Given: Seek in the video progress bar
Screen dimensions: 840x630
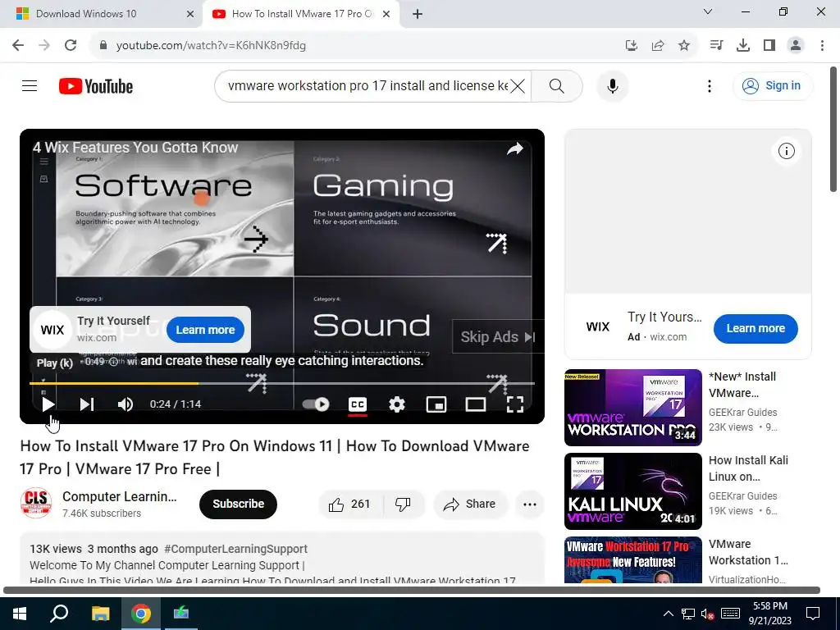Looking at the screenshot, I should click(282, 384).
